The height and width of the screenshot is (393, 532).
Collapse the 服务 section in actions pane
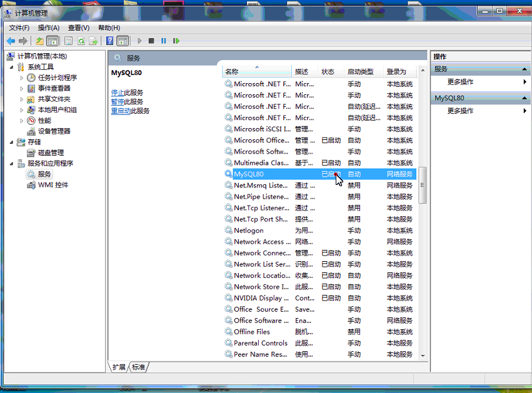524,69
